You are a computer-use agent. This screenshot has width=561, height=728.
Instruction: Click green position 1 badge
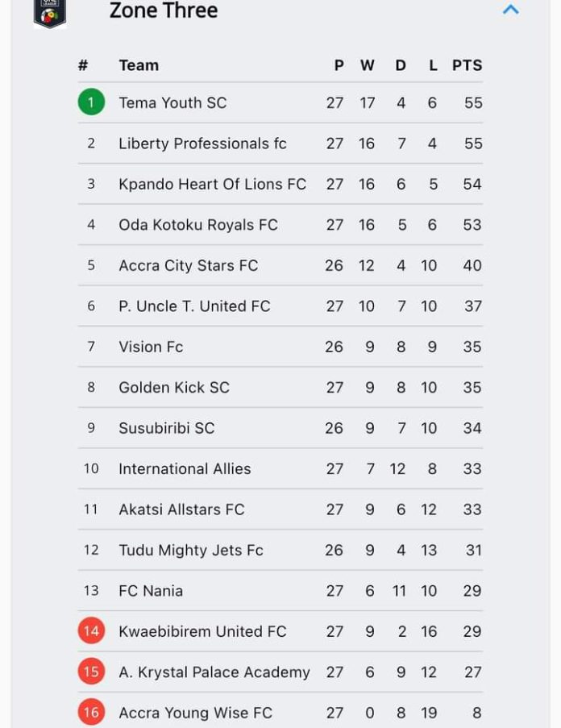(x=91, y=102)
